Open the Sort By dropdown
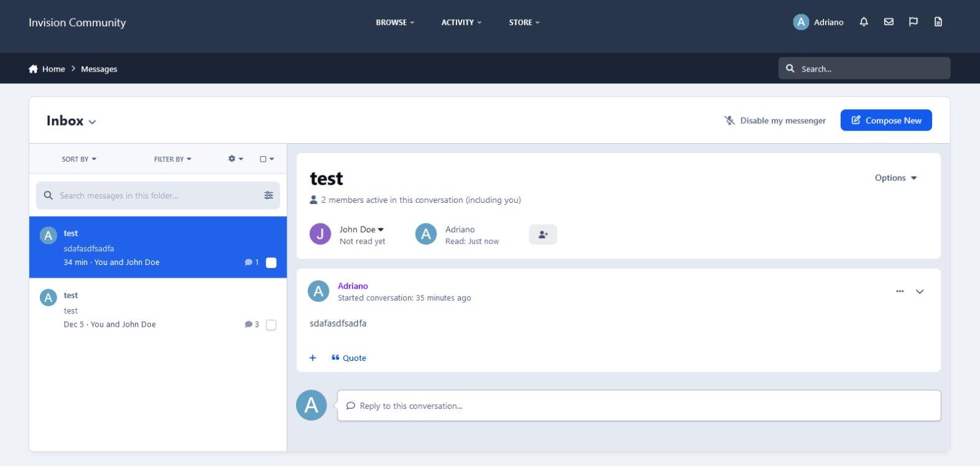 pyautogui.click(x=79, y=159)
